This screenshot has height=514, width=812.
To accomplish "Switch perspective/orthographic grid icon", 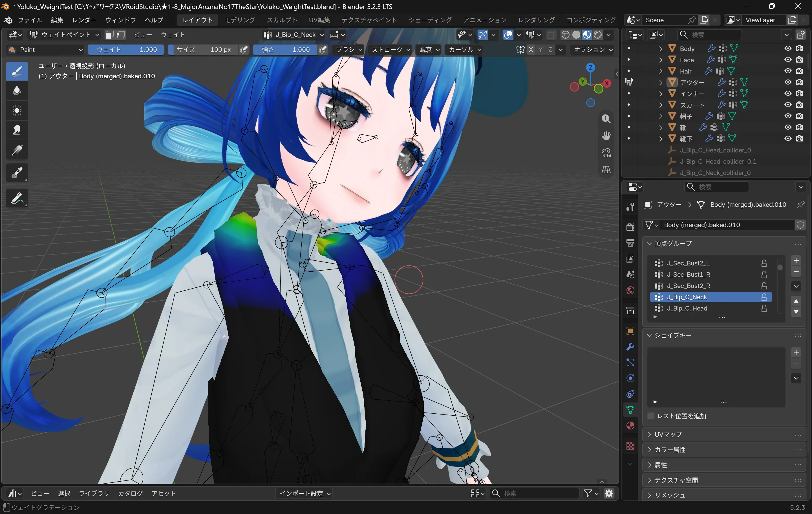I will 606,170.
